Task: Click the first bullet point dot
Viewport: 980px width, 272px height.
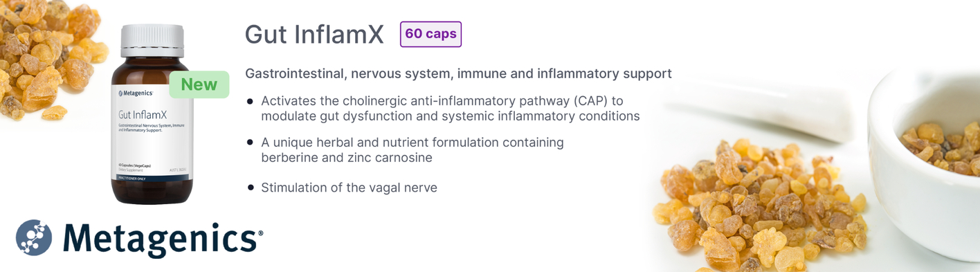Action: tap(251, 101)
